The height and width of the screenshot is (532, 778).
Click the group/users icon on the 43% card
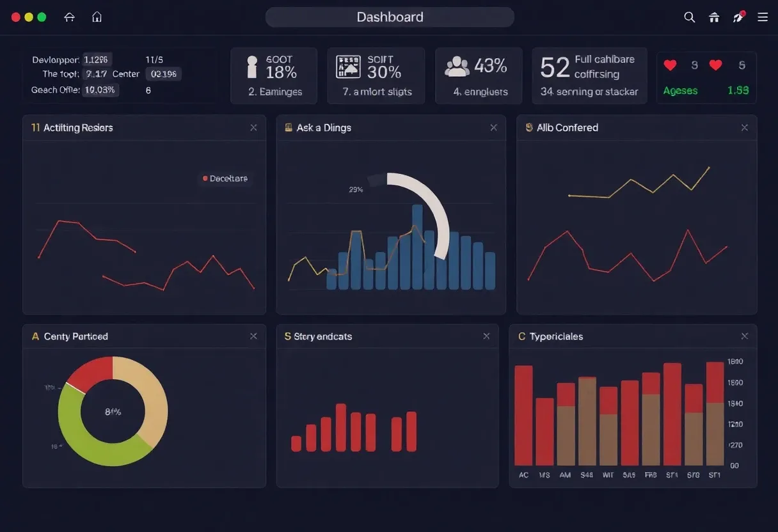[x=456, y=65]
